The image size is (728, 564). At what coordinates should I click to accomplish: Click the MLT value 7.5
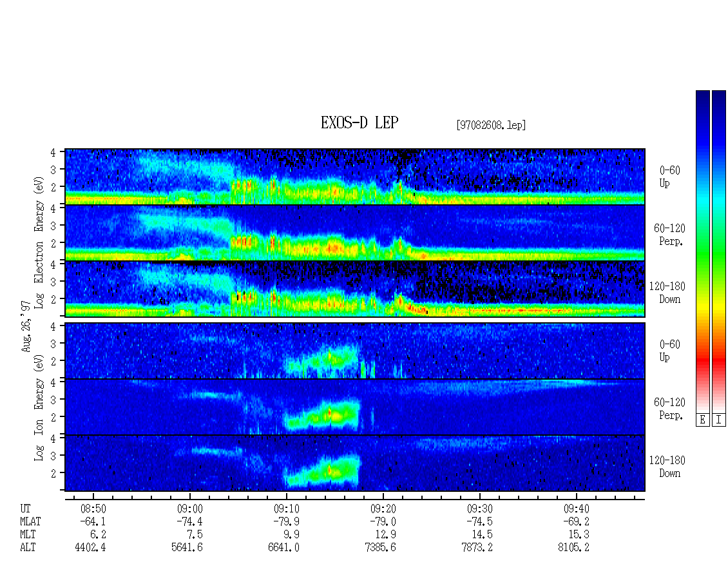(194, 535)
